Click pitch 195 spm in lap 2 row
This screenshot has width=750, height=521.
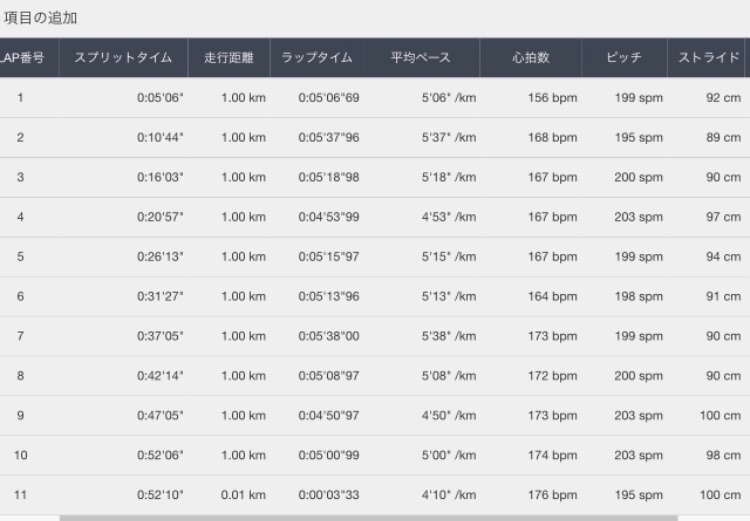(639, 137)
